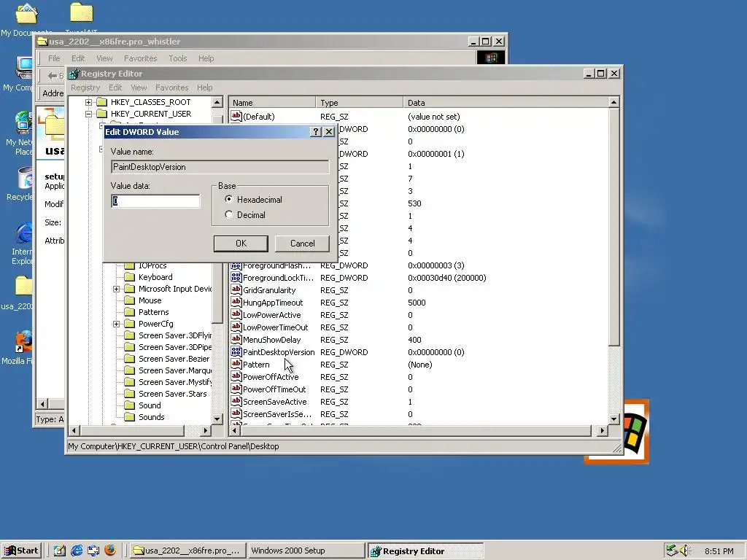Select Screen Saver.Bezier key folder icon

coord(130,359)
